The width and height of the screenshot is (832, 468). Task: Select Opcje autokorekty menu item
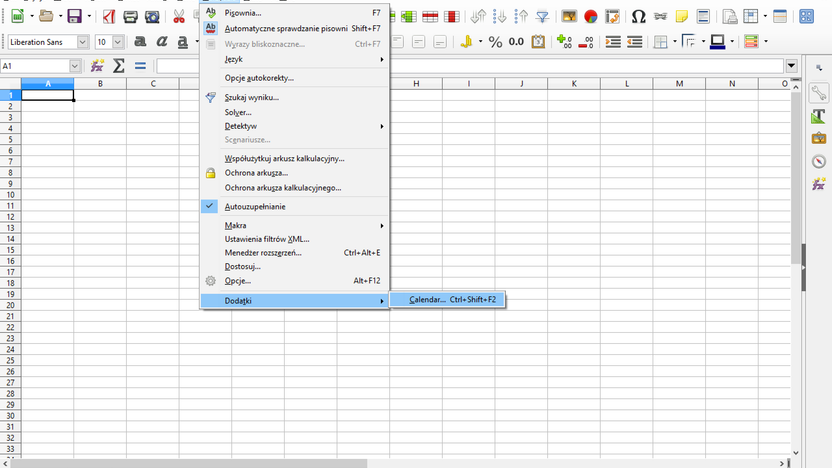[x=294, y=77]
